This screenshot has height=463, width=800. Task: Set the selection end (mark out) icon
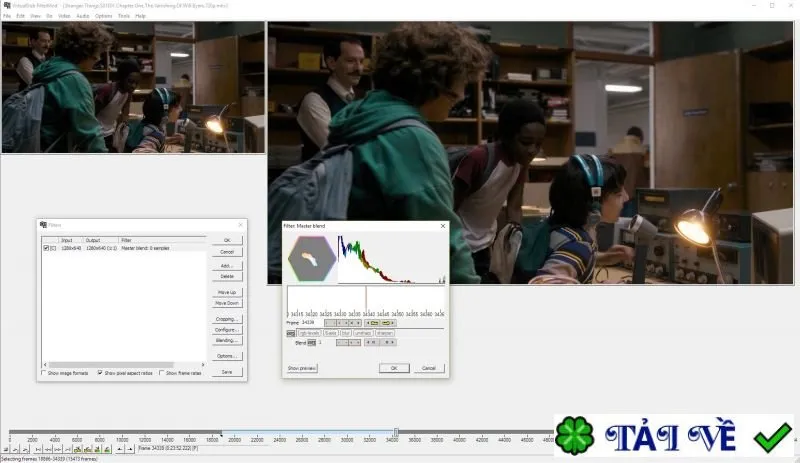(130, 449)
